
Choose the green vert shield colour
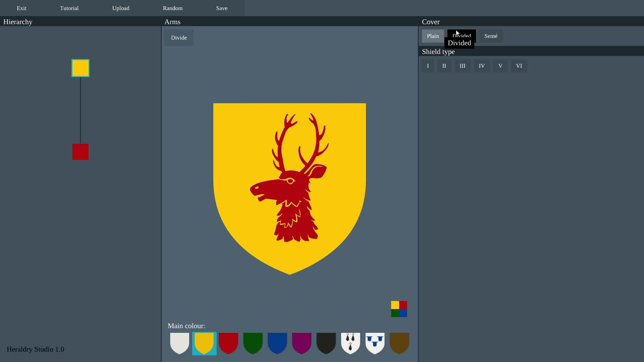click(x=253, y=343)
